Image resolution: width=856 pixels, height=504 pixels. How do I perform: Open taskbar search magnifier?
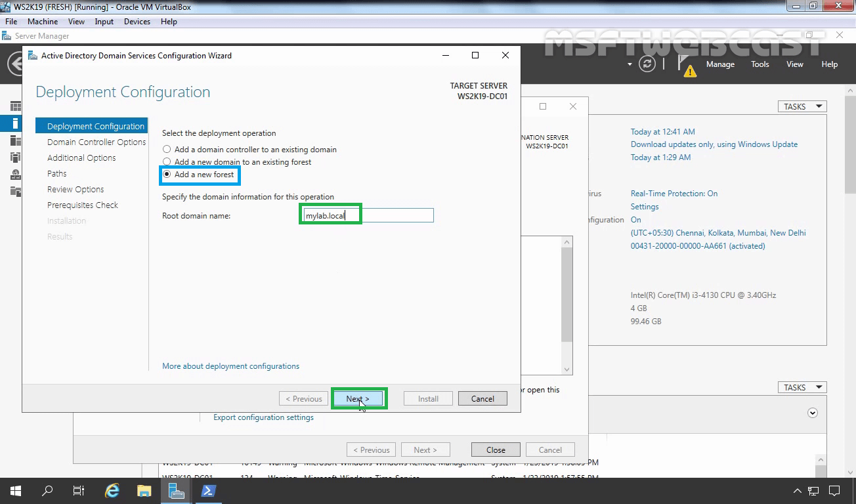(47, 490)
